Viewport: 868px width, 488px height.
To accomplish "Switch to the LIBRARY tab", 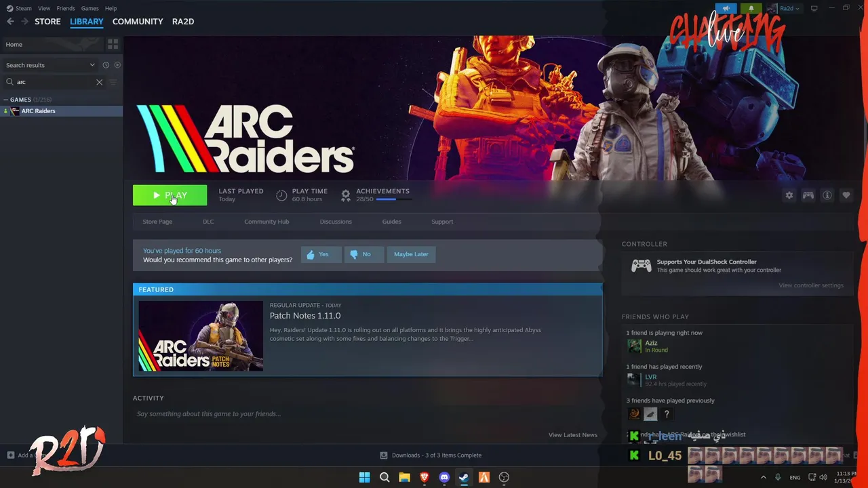I will point(87,22).
